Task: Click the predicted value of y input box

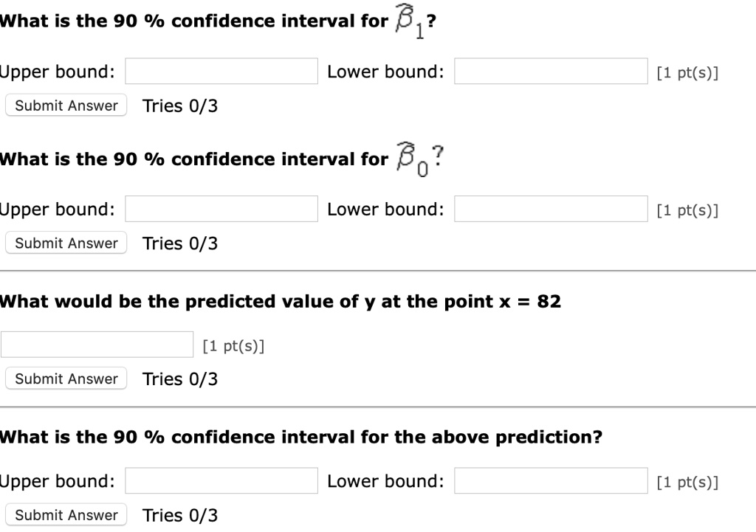Action: [97, 345]
